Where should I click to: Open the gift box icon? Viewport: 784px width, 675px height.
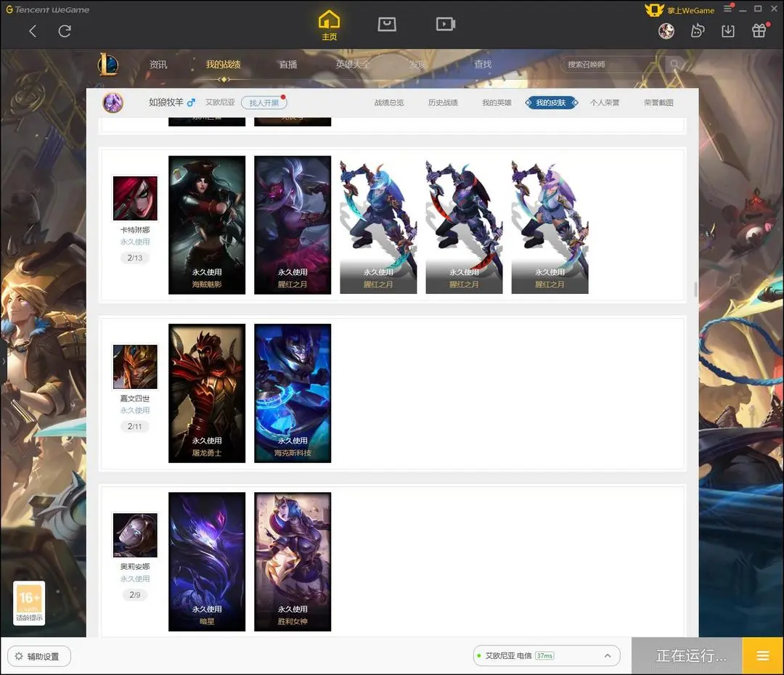[759, 31]
